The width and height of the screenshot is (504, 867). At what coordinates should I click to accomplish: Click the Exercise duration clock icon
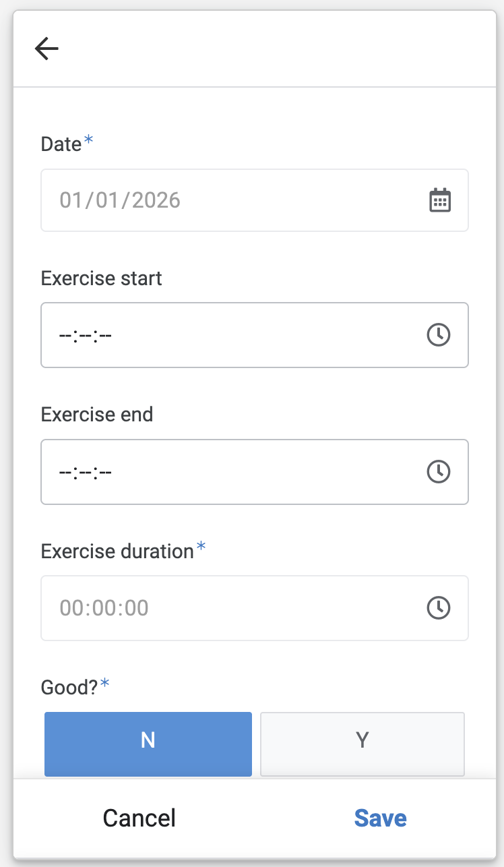click(439, 607)
